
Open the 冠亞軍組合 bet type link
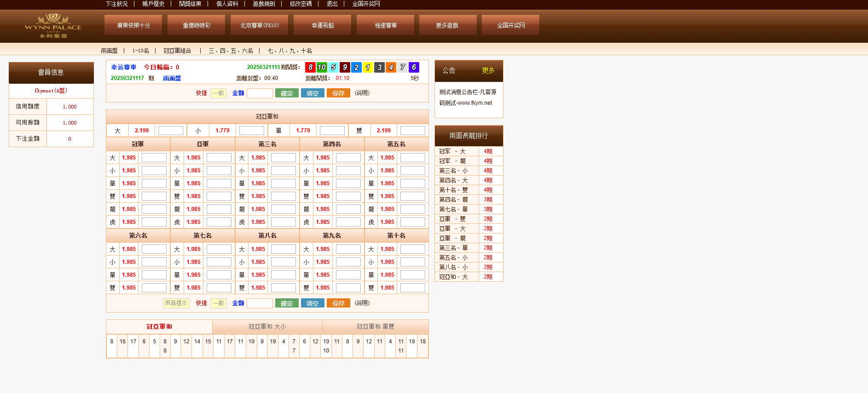coord(177,51)
